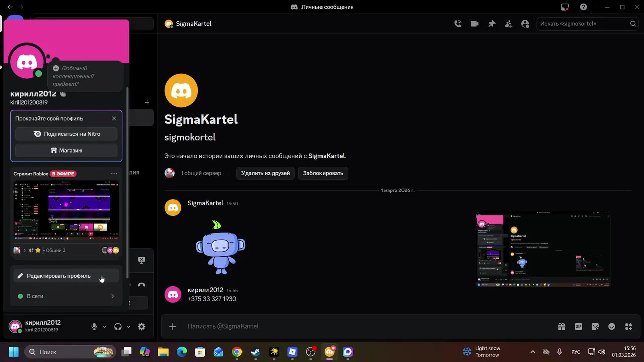
Task: Expand headphones output options arrow
Action: pyautogui.click(x=128, y=327)
